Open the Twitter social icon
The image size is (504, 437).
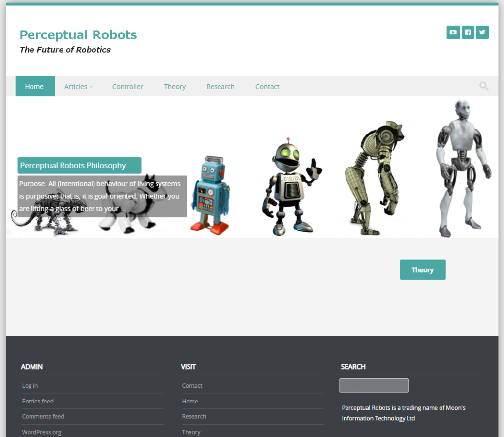click(482, 33)
